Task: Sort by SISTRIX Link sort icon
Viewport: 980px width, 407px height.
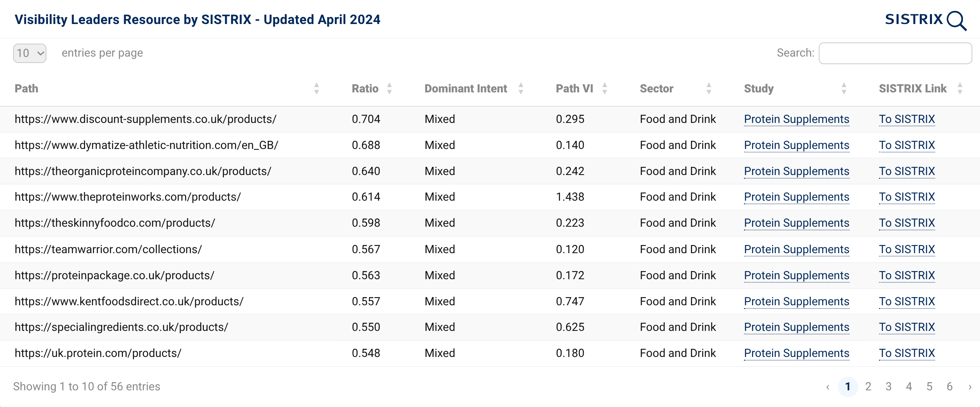Action: (x=960, y=88)
